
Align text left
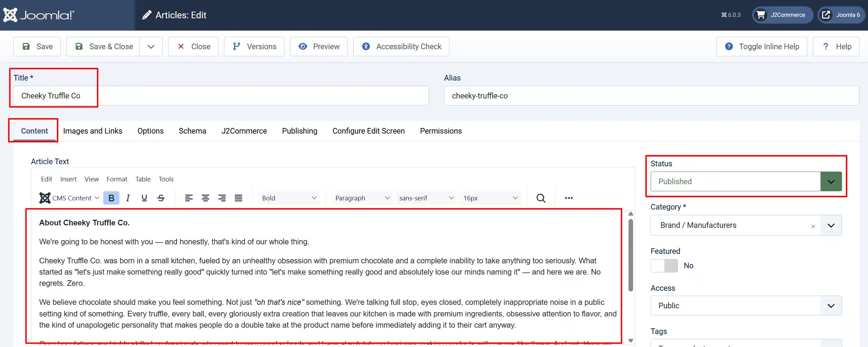[x=189, y=198]
